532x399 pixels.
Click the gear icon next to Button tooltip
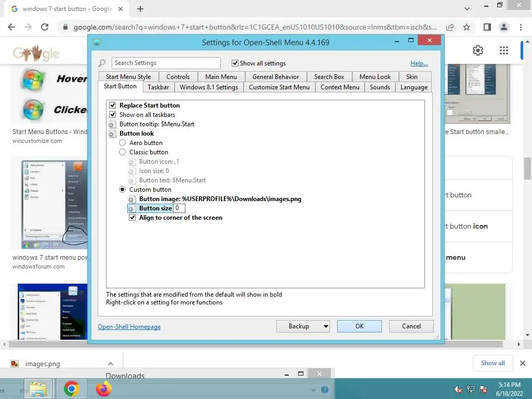112,124
